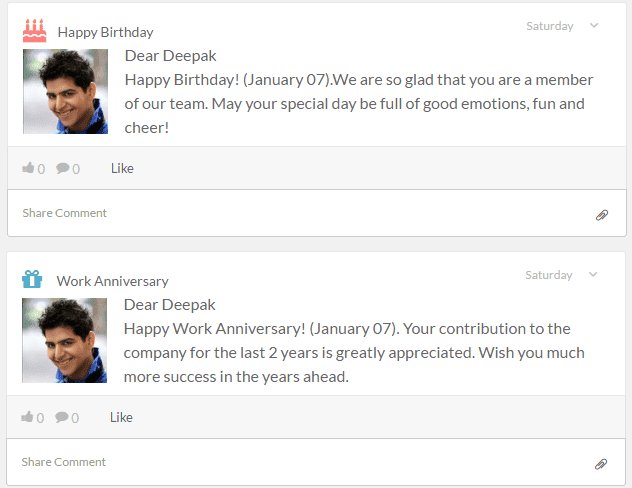Open Deepak's photo in Anniversary post
The image size is (632, 488).
click(64, 341)
